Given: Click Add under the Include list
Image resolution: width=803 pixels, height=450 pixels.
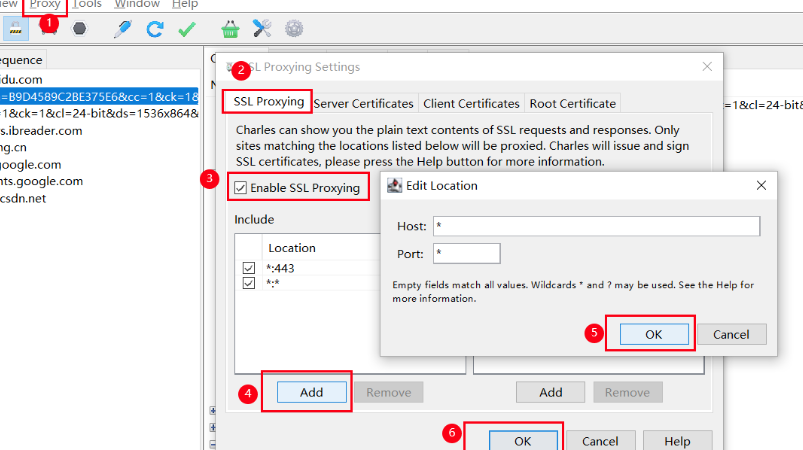Looking at the screenshot, I should (x=311, y=392).
